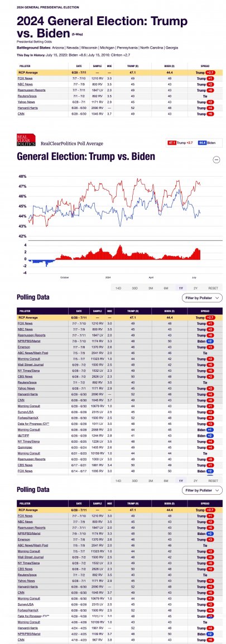Select the 2Y range under the chart
This screenshot has width=226, height=644.
196,288
